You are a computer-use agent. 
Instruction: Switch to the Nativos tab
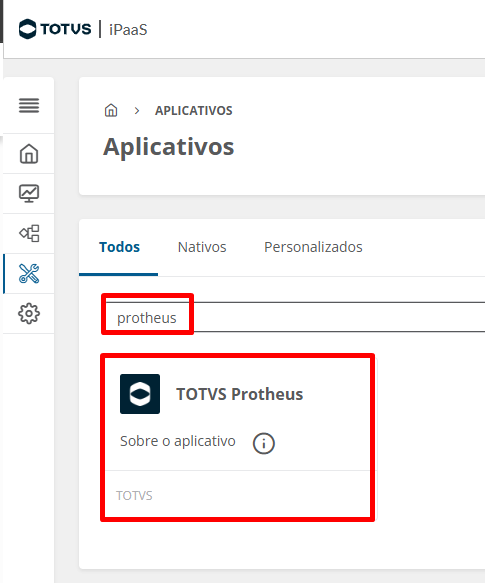click(x=202, y=247)
